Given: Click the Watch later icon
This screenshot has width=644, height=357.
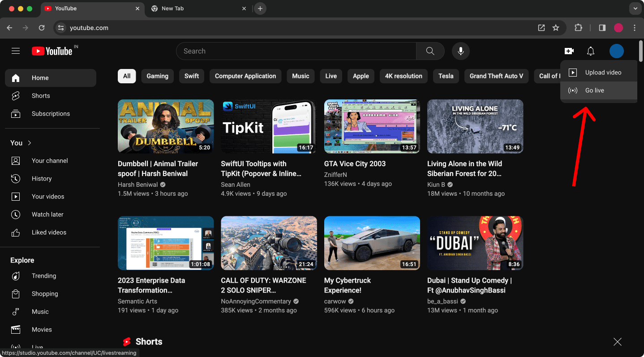Looking at the screenshot, I should [x=15, y=214].
